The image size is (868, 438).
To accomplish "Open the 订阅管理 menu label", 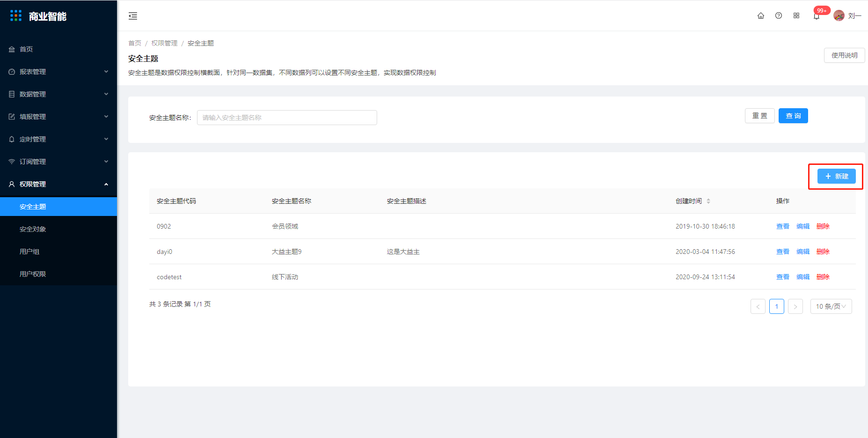I will click(33, 162).
